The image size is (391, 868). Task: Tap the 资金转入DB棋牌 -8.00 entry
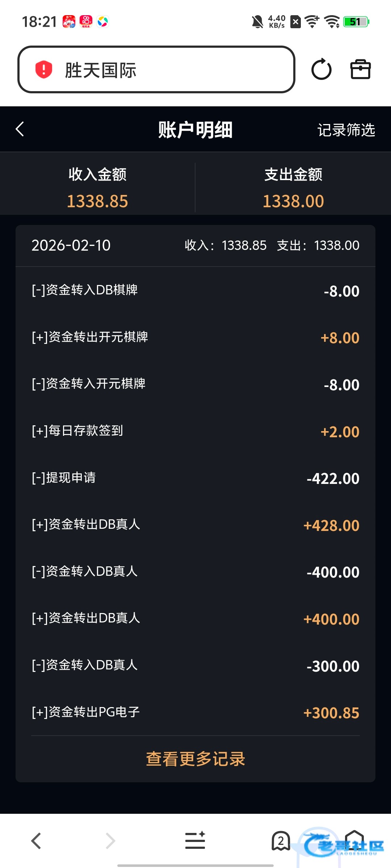(x=195, y=290)
